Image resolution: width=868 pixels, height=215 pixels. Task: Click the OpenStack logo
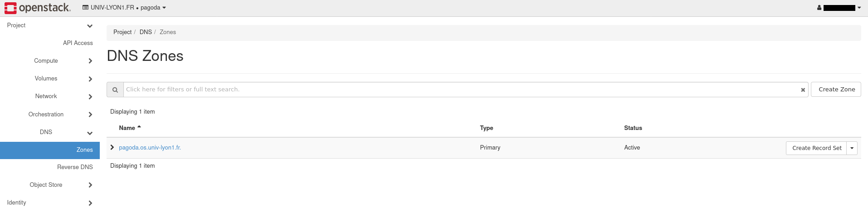[x=38, y=8]
